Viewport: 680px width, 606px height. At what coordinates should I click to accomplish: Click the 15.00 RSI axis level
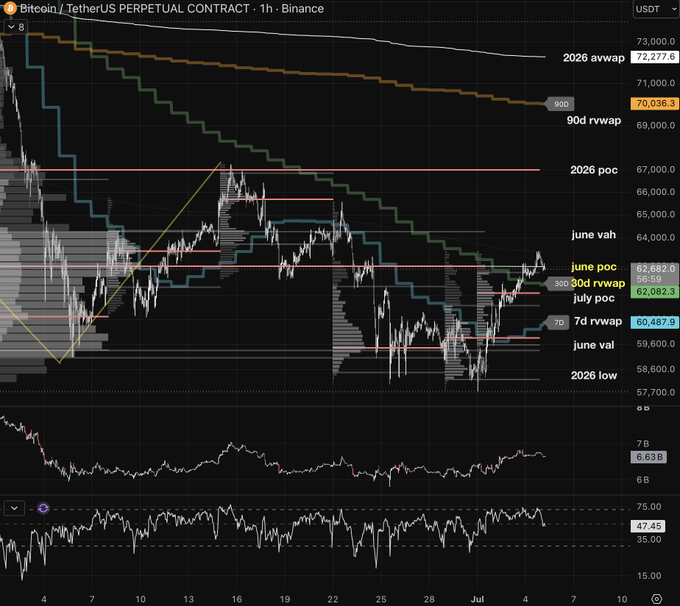pyautogui.click(x=649, y=576)
